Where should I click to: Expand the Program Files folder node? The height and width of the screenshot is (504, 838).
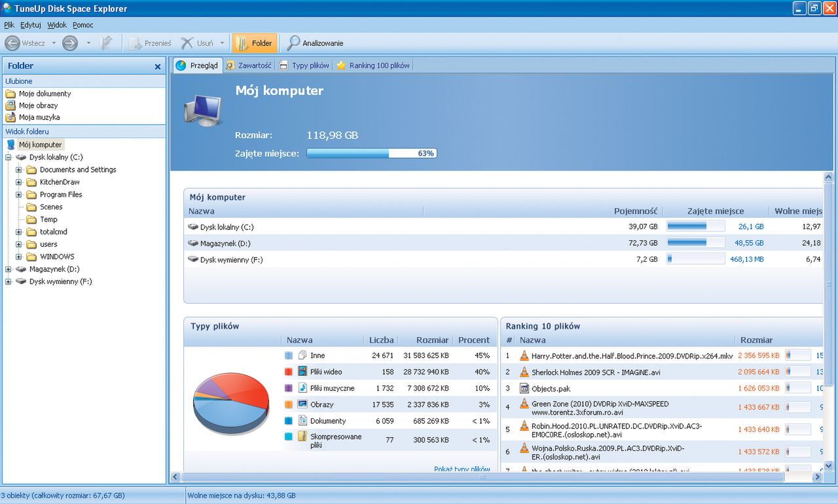point(19,195)
